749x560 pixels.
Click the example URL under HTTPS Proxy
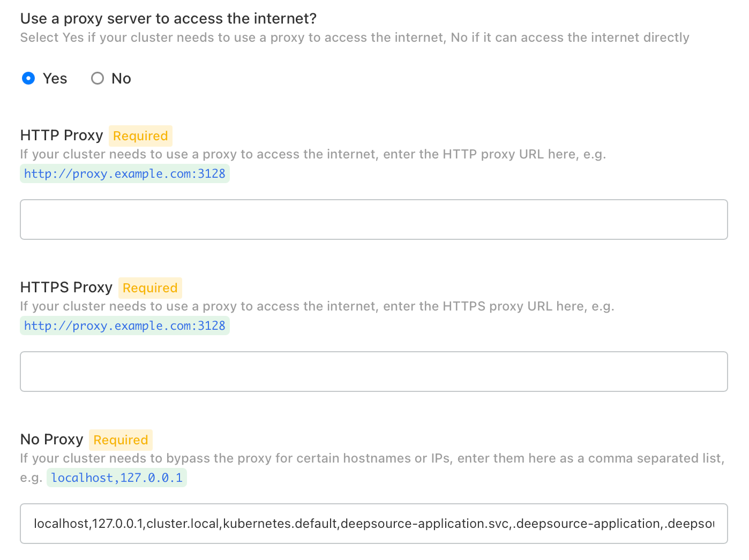click(125, 326)
